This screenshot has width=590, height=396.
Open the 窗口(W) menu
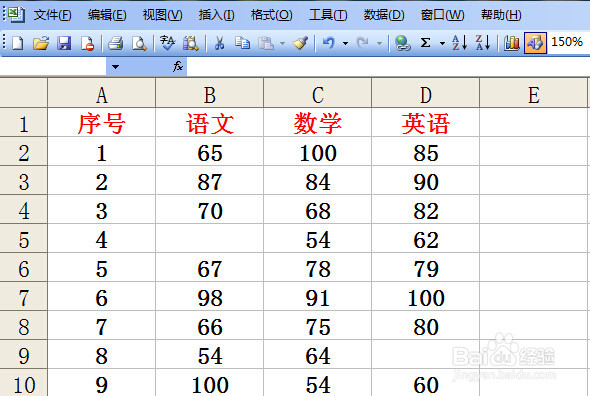tap(442, 15)
